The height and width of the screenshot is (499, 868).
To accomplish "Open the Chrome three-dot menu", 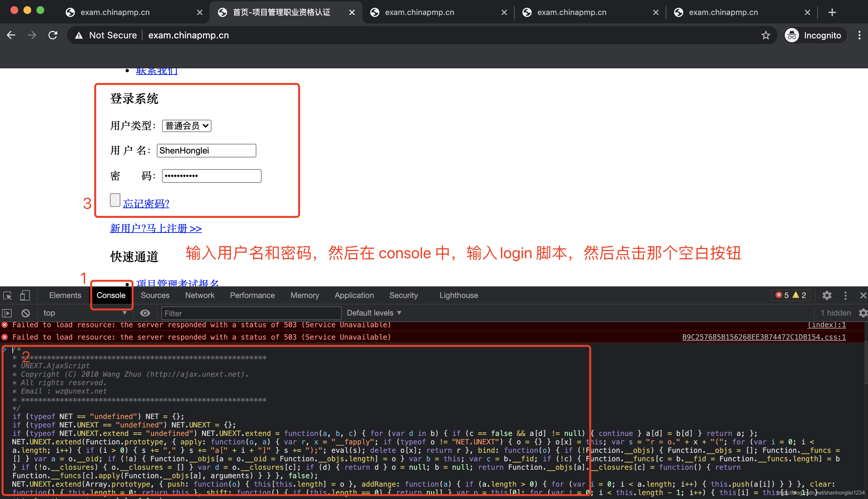I will [x=859, y=35].
